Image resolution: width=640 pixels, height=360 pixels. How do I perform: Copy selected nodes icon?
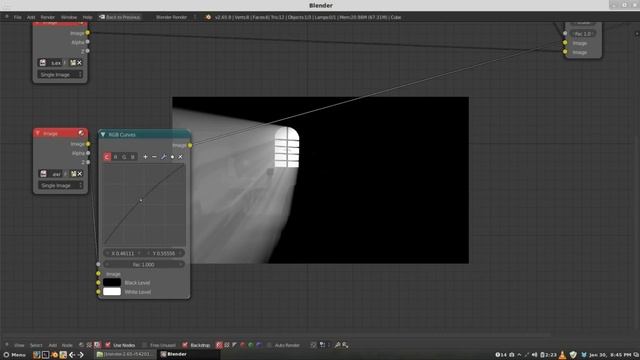(x=338, y=345)
